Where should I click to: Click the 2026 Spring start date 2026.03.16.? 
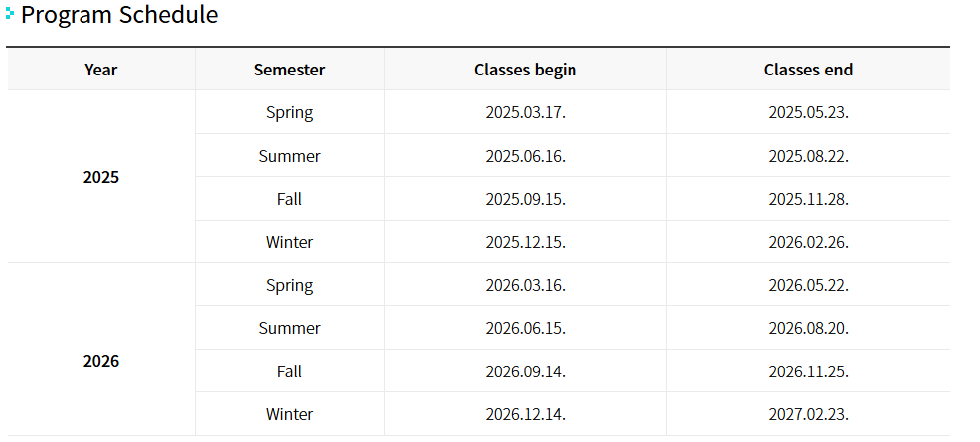point(525,285)
